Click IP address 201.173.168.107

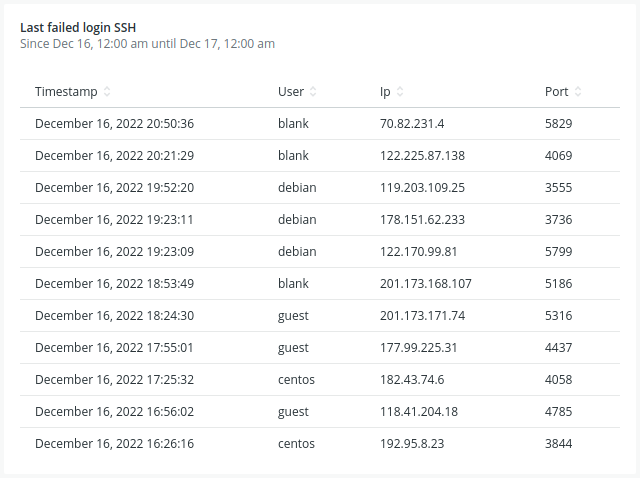tap(426, 284)
